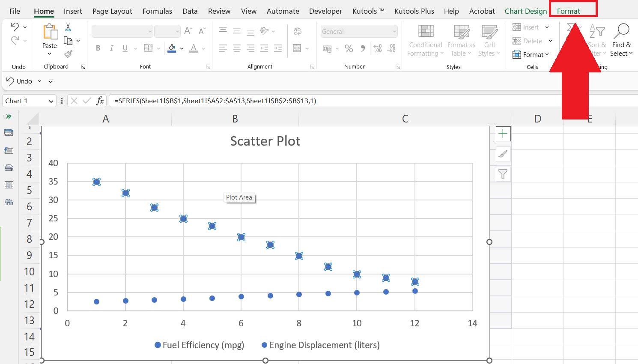Switch to the Chart Design tab
Image resolution: width=638 pixels, height=364 pixels.
525,11
